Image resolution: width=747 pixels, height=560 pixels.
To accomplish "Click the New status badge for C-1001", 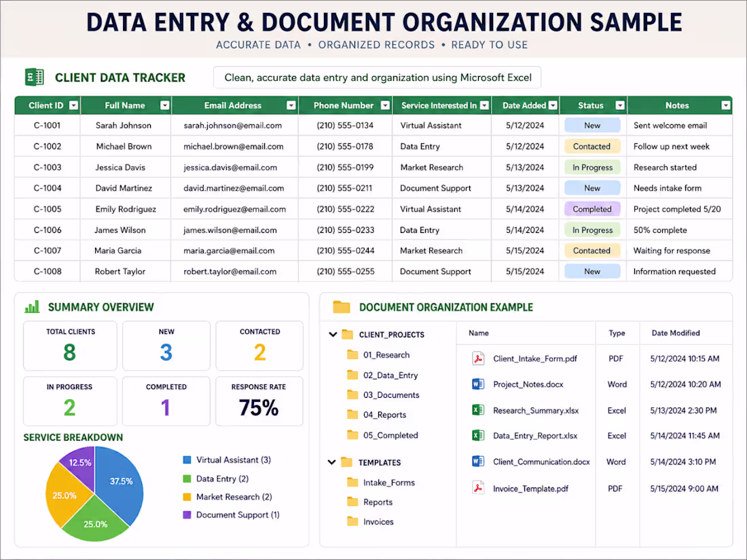I will [592, 126].
